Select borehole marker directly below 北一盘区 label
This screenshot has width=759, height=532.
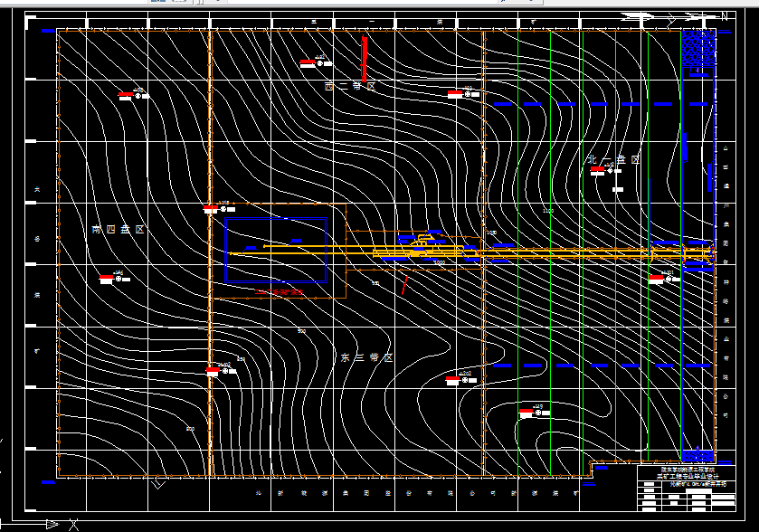click(605, 170)
